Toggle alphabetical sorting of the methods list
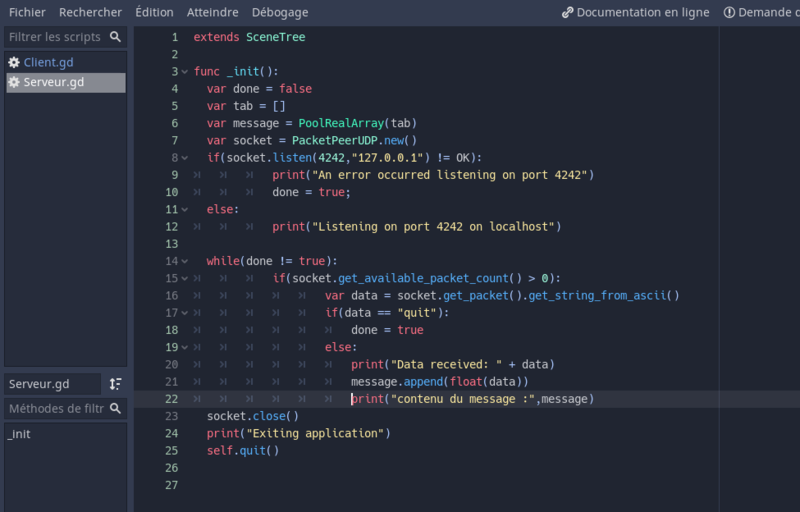This screenshot has height=512, width=800. click(116, 384)
